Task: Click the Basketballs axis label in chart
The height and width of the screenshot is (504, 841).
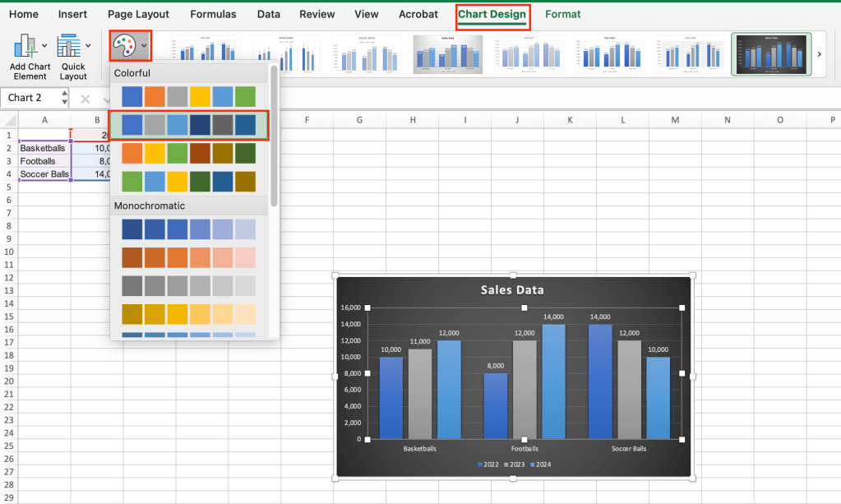Action: click(x=419, y=449)
